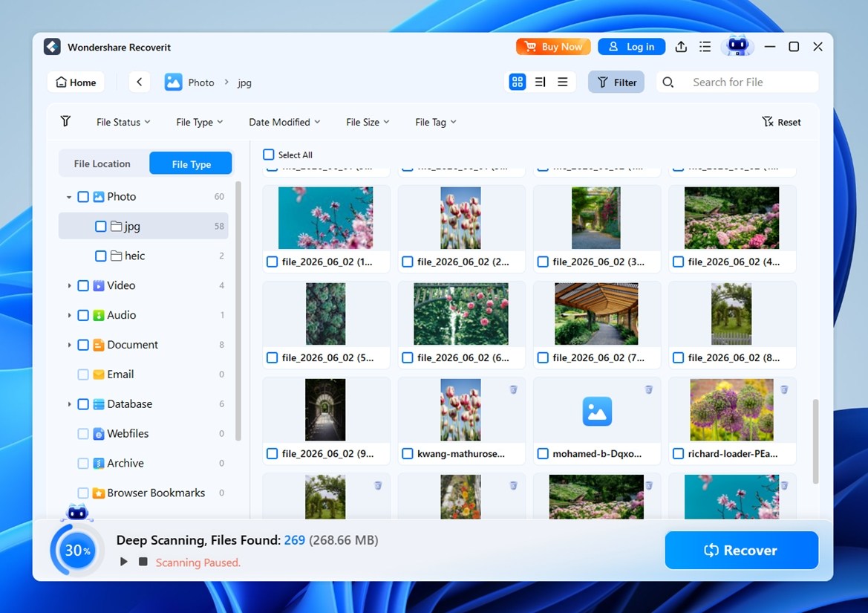The height and width of the screenshot is (613, 868).
Task: Open the recovery file list icon
Action: pyautogui.click(x=705, y=46)
